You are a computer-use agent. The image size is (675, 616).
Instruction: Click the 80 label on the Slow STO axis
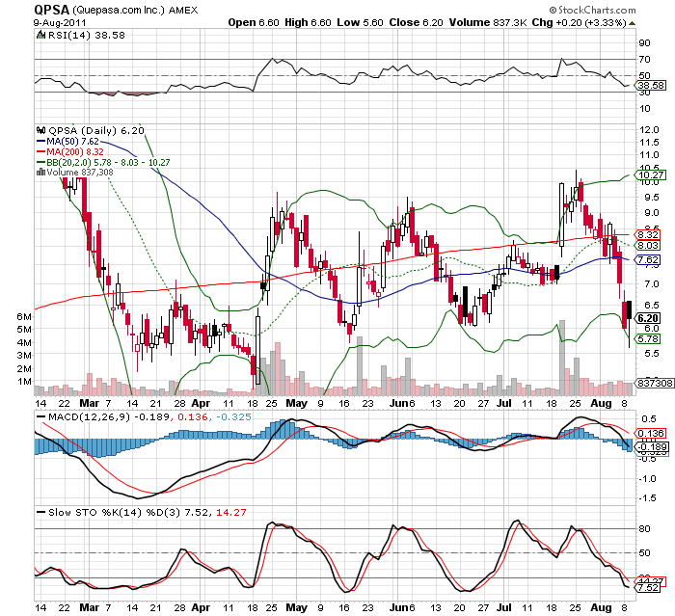[644, 528]
